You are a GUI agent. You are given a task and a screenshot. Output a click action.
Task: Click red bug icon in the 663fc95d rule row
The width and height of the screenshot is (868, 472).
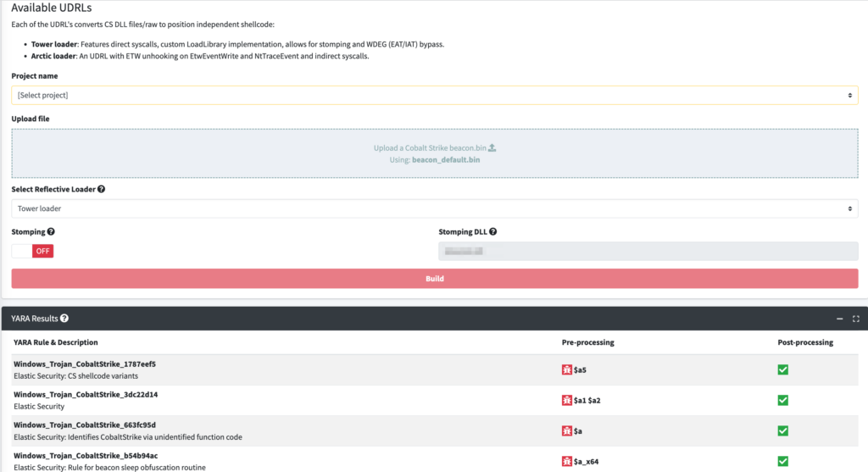[567, 430]
